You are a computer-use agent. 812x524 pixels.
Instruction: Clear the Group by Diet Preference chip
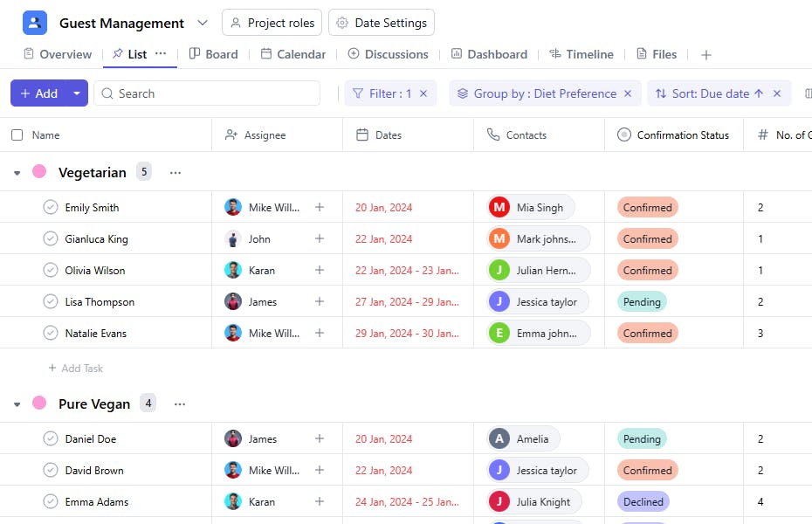coord(628,93)
